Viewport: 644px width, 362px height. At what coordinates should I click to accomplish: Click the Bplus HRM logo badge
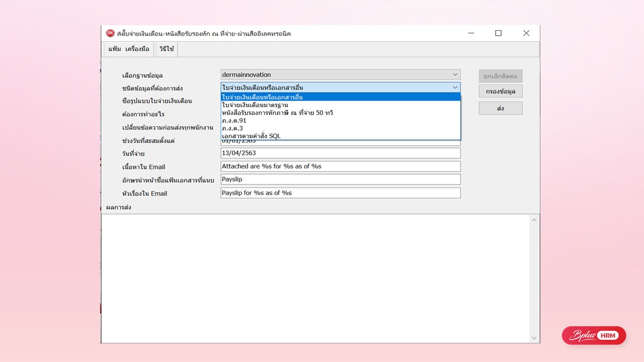click(594, 336)
